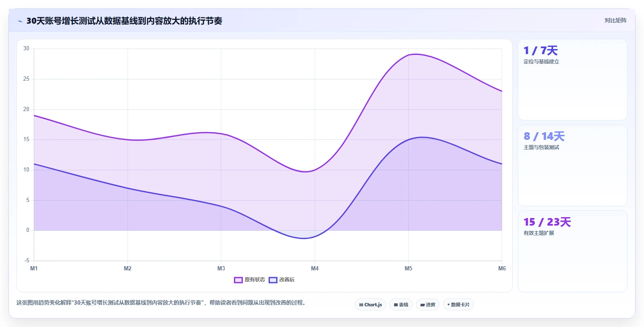Click the icon inside the 进度 chip
644x327 pixels.
coord(422,305)
